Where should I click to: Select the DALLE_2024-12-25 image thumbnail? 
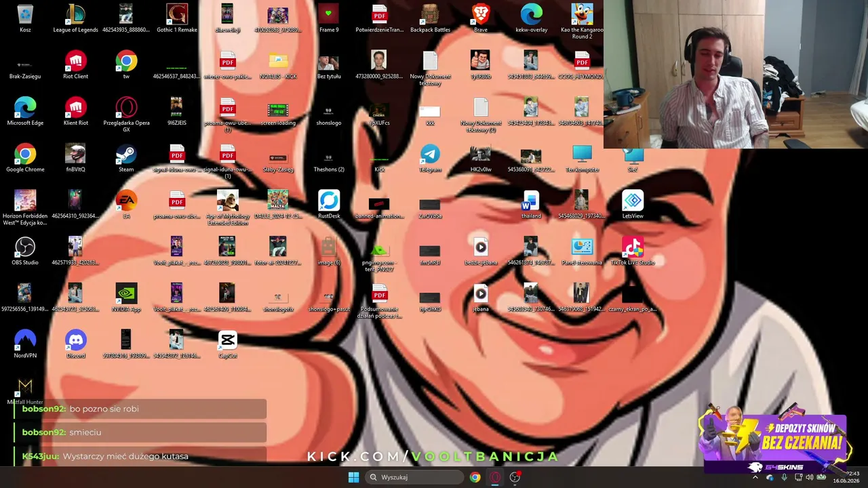(278, 205)
